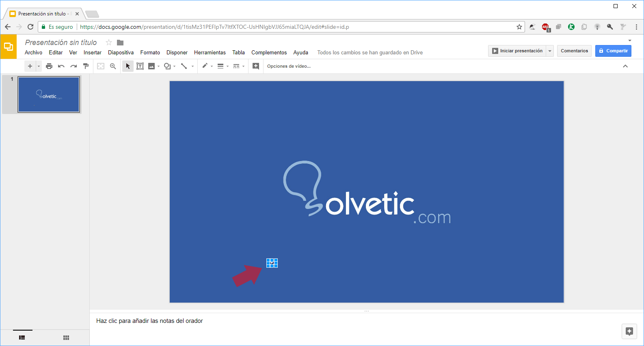The height and width of the screenshot is (346, 644).
Task: Click the Iniciar presentación button
Action: pos(517,51)
